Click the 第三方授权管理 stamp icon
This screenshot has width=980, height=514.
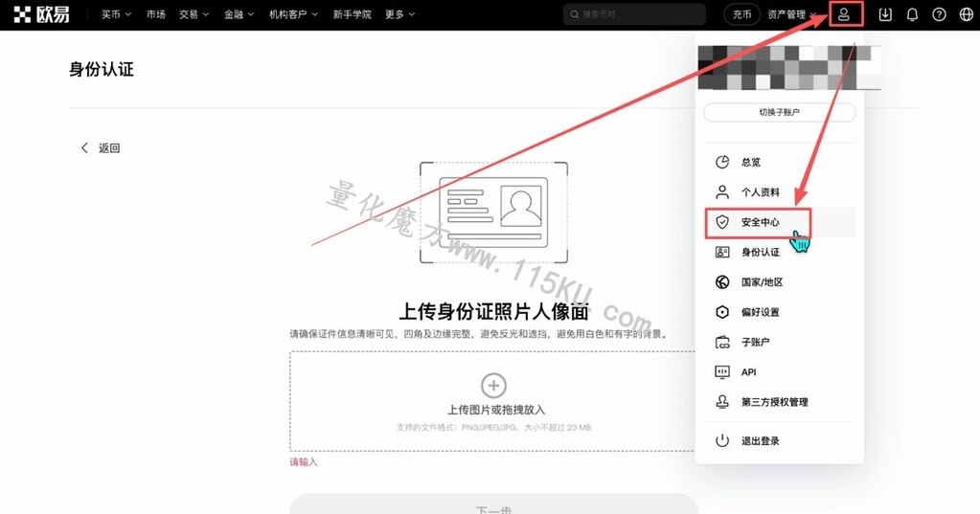[x=722, y=402]
